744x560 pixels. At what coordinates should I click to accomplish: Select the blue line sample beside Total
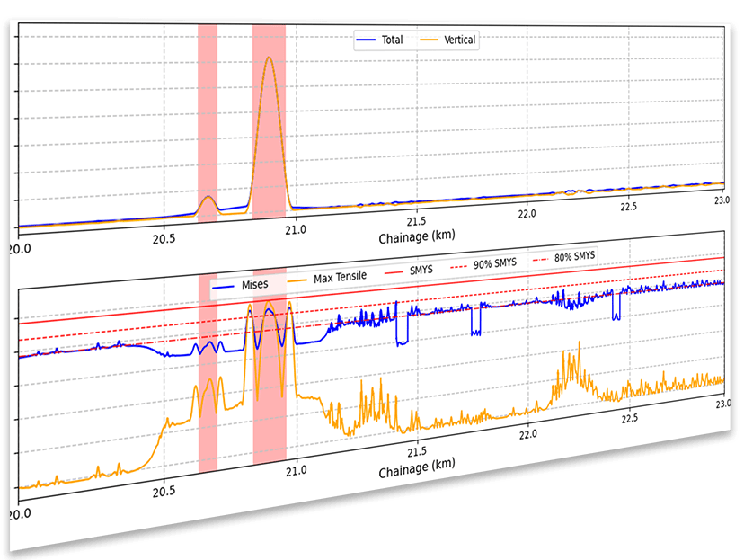pos(366,40)
